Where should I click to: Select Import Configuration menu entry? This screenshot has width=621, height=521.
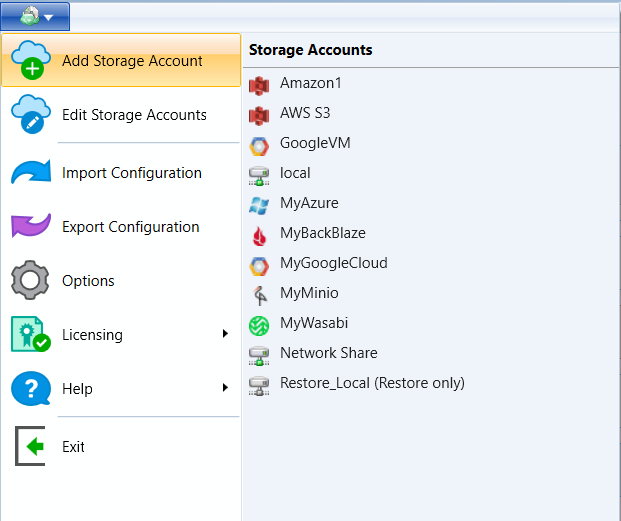point(121,173)
